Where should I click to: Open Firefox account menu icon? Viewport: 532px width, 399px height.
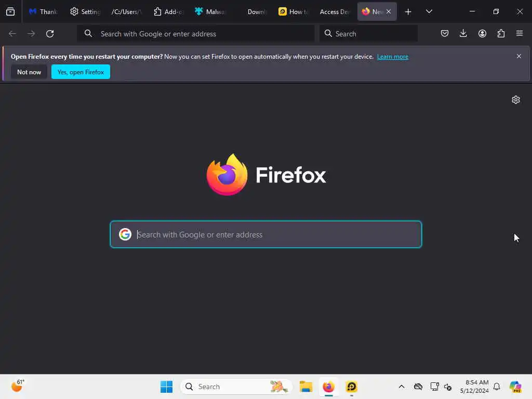pyautogui.click(x=482, y=33)
